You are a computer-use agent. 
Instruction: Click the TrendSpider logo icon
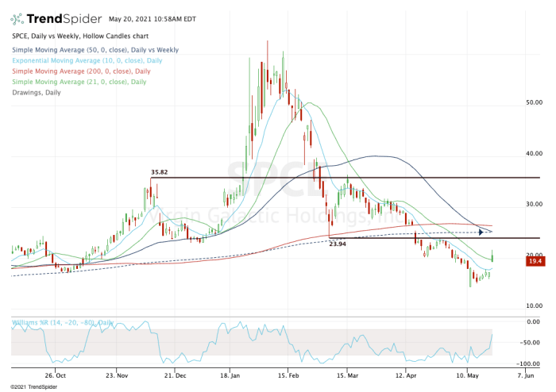pos(21,18)
